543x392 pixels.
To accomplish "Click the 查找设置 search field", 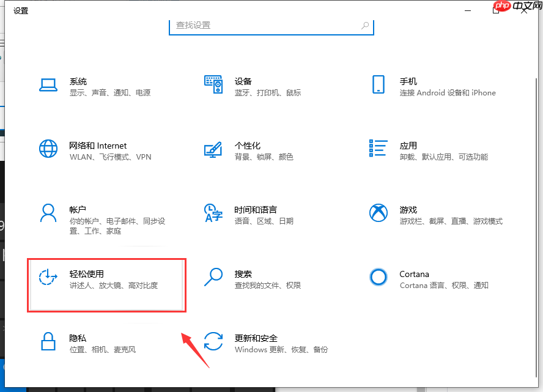I will (x=271, y=27).
